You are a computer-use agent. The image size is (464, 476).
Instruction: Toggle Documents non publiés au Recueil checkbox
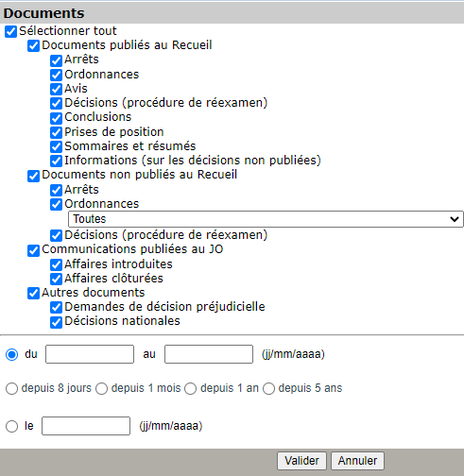coord(33,176)
